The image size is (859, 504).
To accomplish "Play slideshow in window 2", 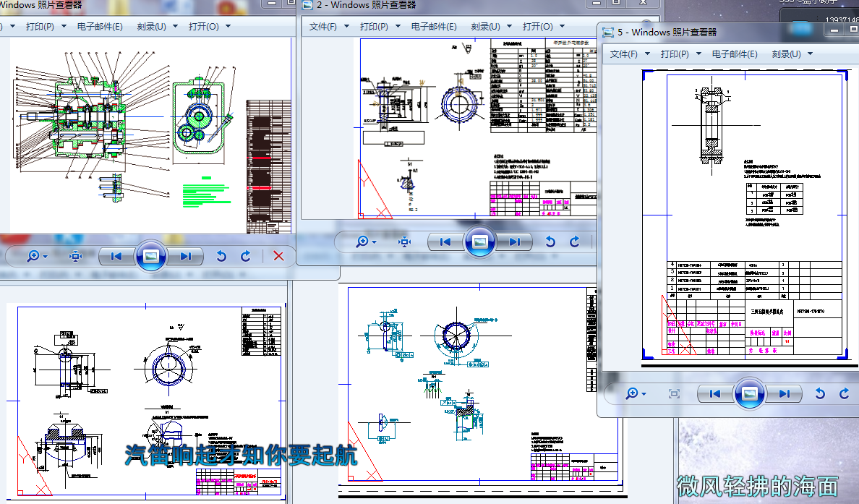I will [x=480, y=242].
